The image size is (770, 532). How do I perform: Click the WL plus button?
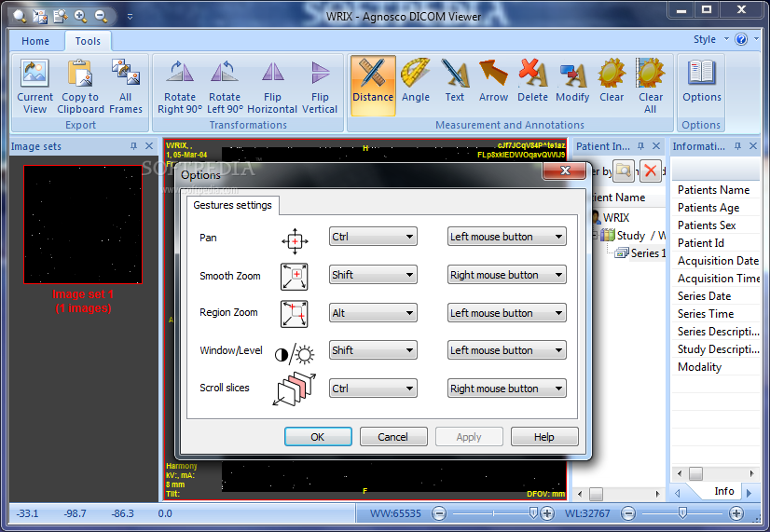tap(736, 514)
